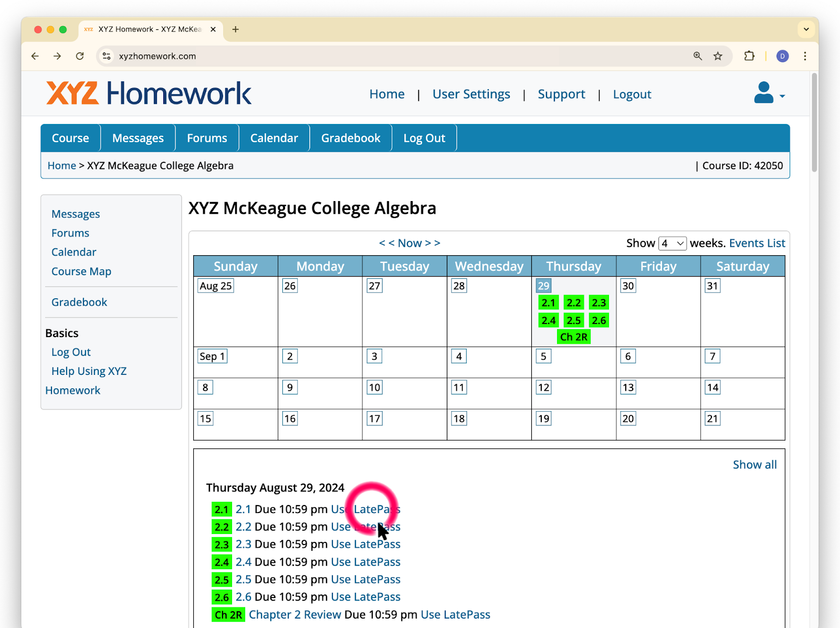Open the user profile icon dropdown
The width and height of the screenshot is (840, 628).
[x=770, y=93]
